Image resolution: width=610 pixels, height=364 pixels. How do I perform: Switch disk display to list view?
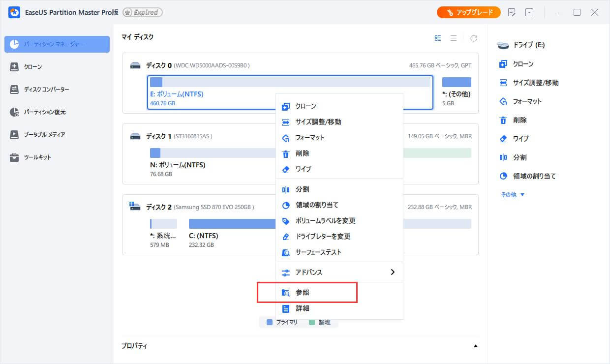[x=453, y=37]
